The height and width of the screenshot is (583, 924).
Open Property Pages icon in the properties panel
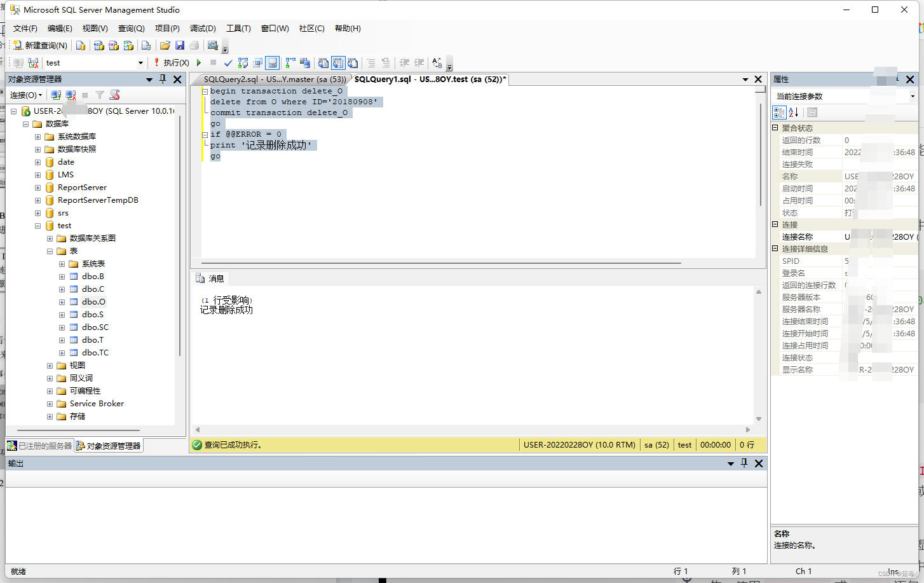812,113
